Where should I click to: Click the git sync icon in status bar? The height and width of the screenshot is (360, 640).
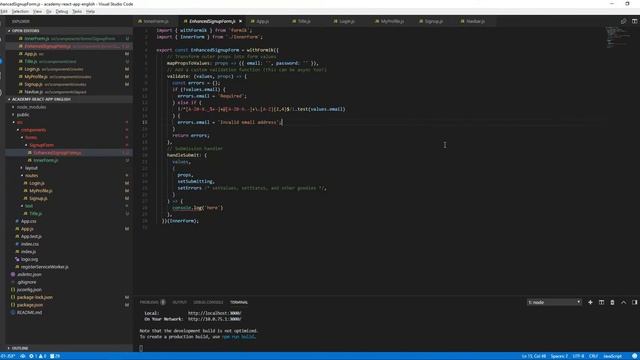[22, 356]
